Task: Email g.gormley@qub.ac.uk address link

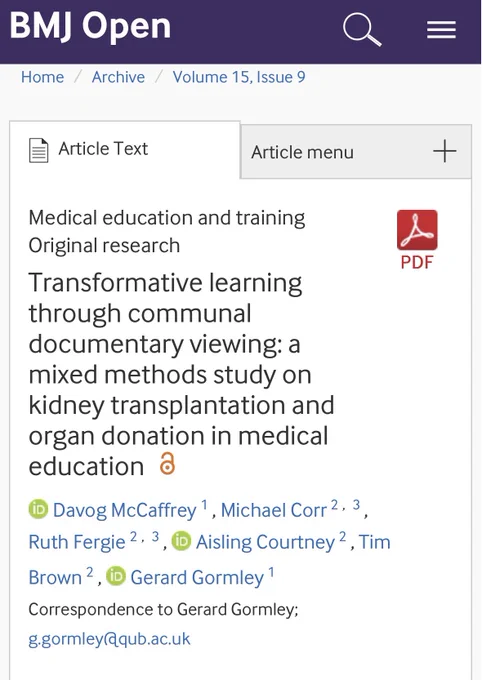Action: click(x=109, y=639)
